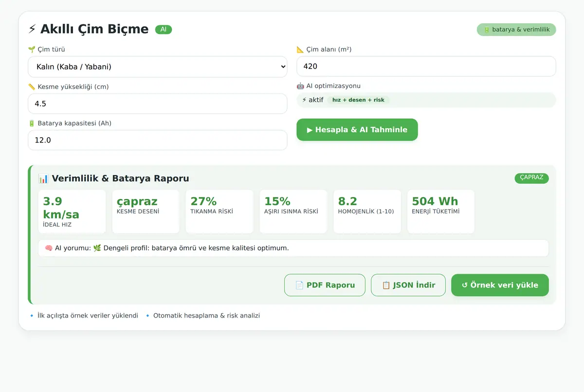Click the brain icon in AI yorumu
This screenshot has width=584, height=392.
[x=49, y=248]
